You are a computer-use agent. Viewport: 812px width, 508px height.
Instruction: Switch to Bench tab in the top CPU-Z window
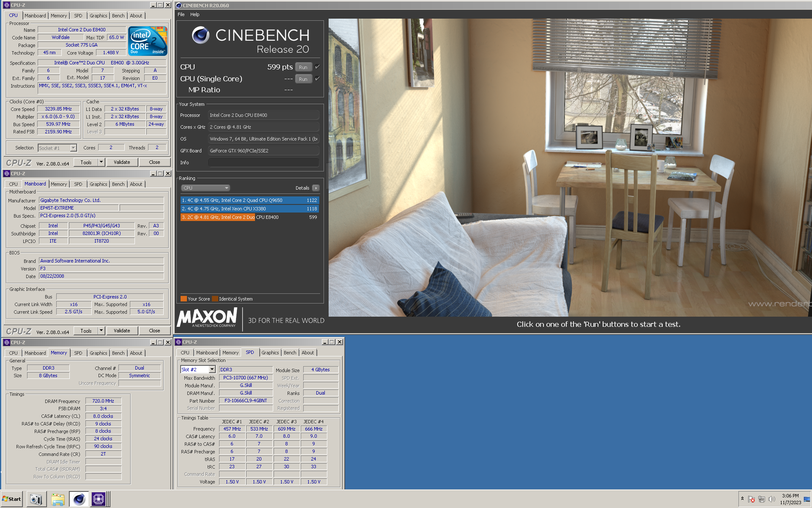pos(118,16)
